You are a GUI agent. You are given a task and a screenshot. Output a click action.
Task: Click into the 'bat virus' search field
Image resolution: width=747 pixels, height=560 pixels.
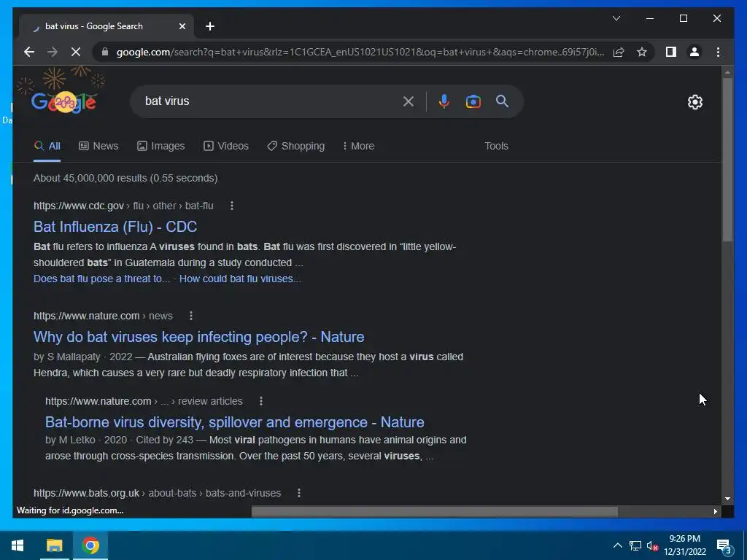point(269,101)
